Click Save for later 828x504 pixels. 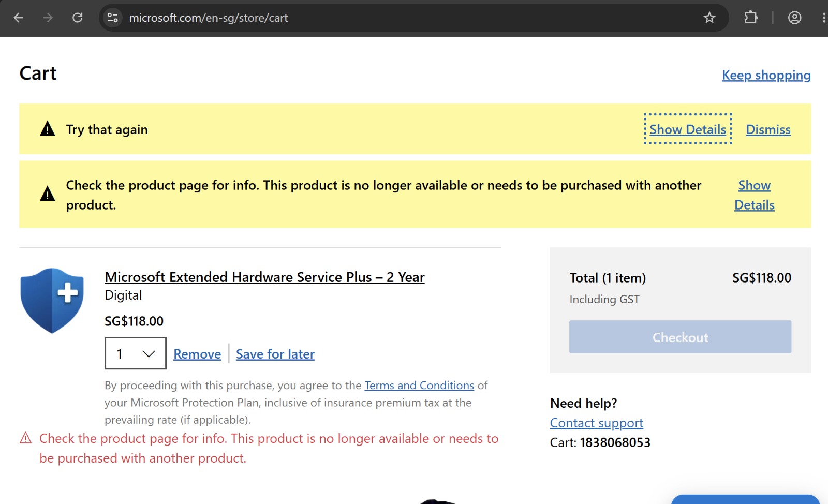[275, 354]
